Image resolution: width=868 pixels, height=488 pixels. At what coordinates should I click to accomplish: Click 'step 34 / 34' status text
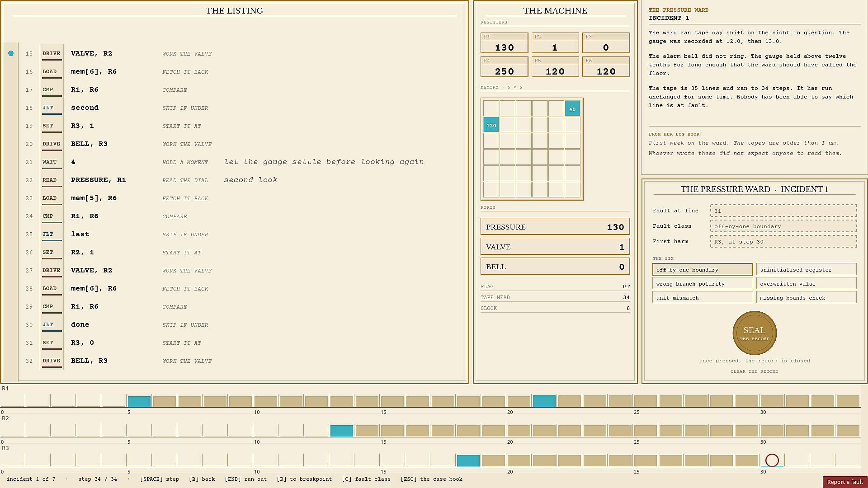97,479
